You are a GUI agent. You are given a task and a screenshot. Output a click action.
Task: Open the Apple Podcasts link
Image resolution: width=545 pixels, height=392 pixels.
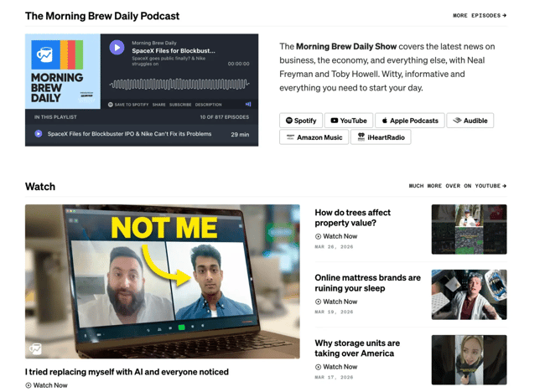point(410,121)
